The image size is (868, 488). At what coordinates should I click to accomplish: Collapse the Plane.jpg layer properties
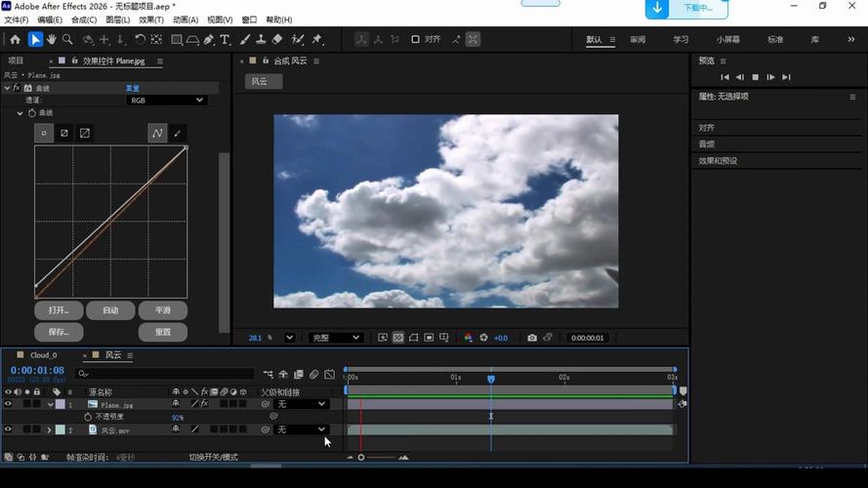[51, 404]
